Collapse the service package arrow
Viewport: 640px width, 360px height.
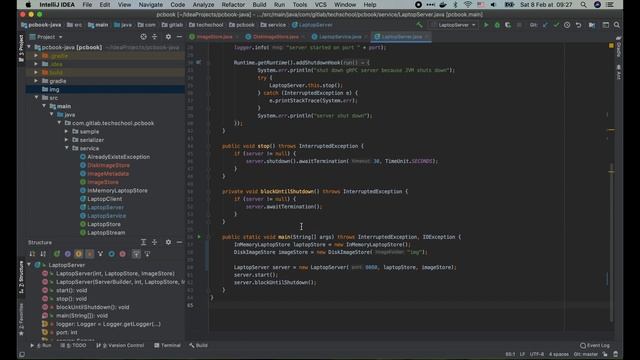[67, 148]
